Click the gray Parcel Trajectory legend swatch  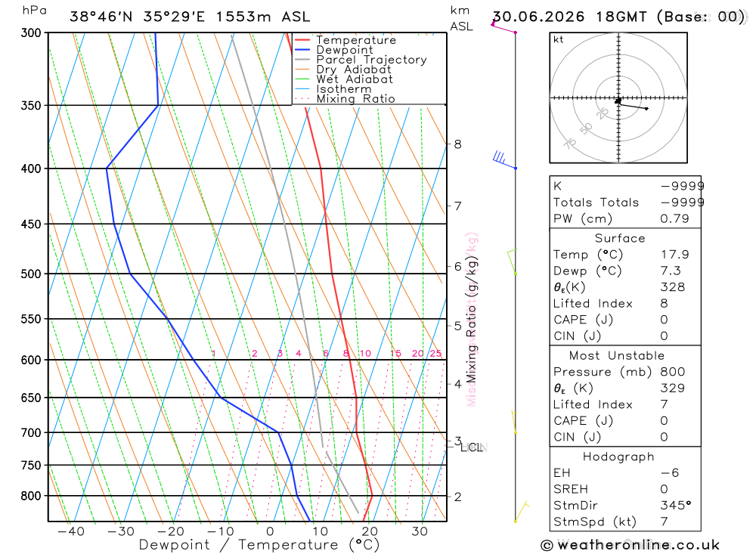point(302,60)
